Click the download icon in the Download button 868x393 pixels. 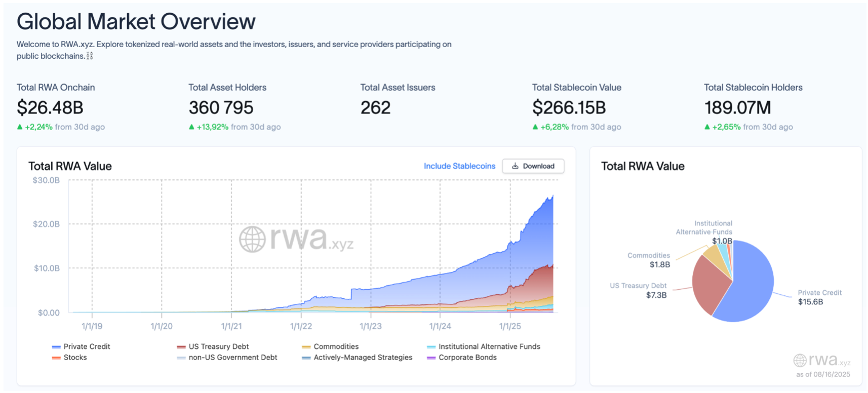pos(515,166)
